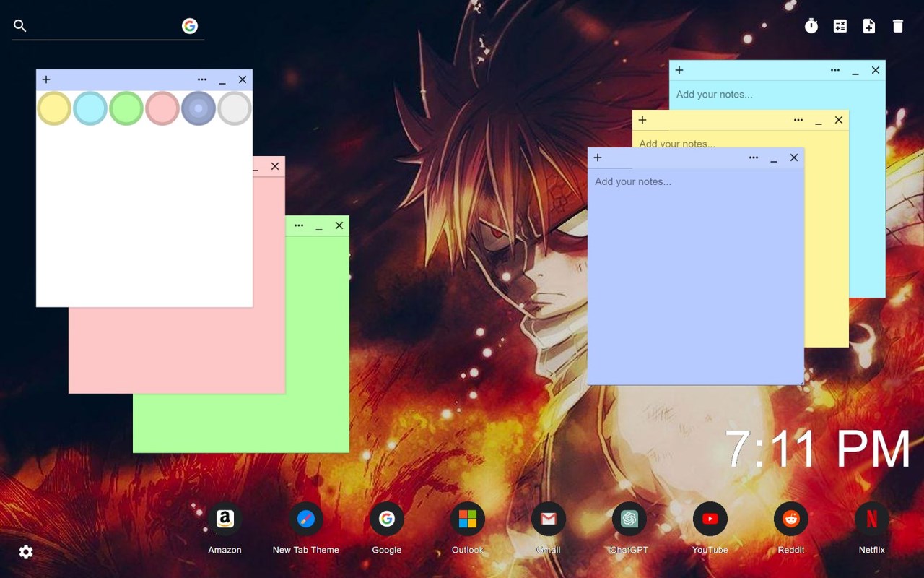The image size is (924, 578).
Task: Create a new sticky note
Action: coord(869,26)
